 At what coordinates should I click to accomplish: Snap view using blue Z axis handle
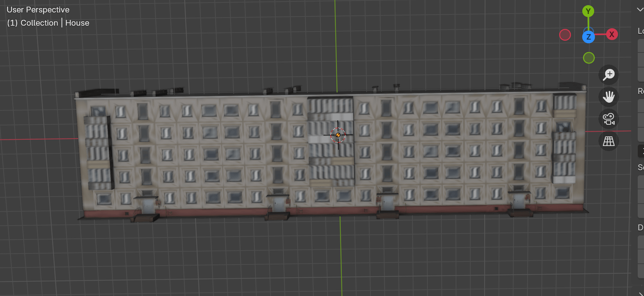pos(589,37)
